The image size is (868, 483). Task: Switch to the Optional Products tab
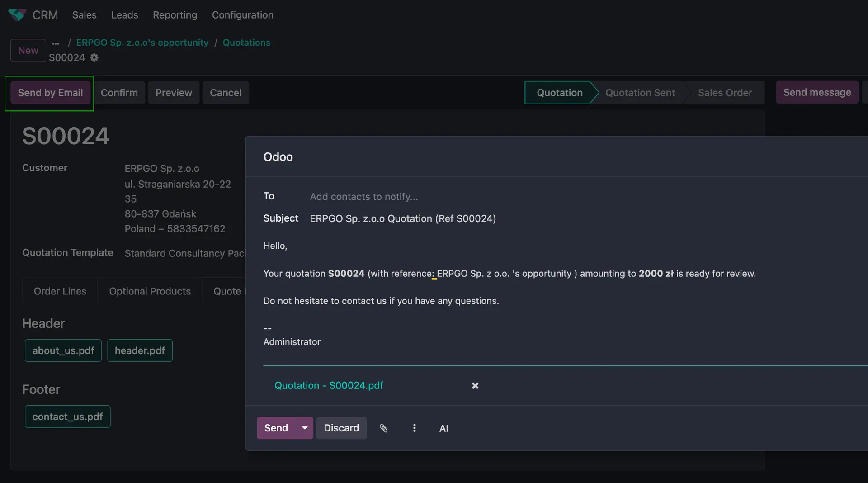click(150, 291)
